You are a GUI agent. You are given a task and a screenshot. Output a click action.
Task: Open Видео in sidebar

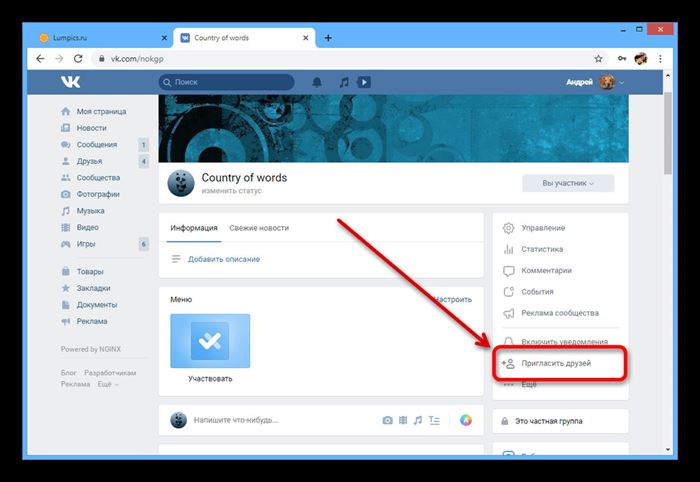[88, 227]
